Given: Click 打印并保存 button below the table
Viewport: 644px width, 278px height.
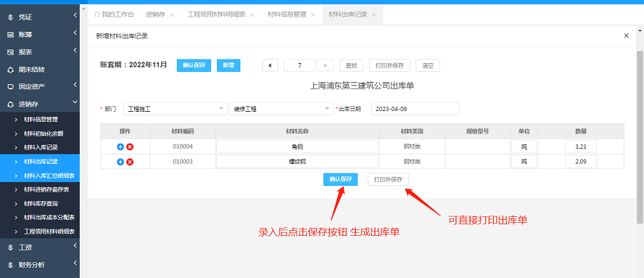Looking at the screenshot, I should coord(388,179).
